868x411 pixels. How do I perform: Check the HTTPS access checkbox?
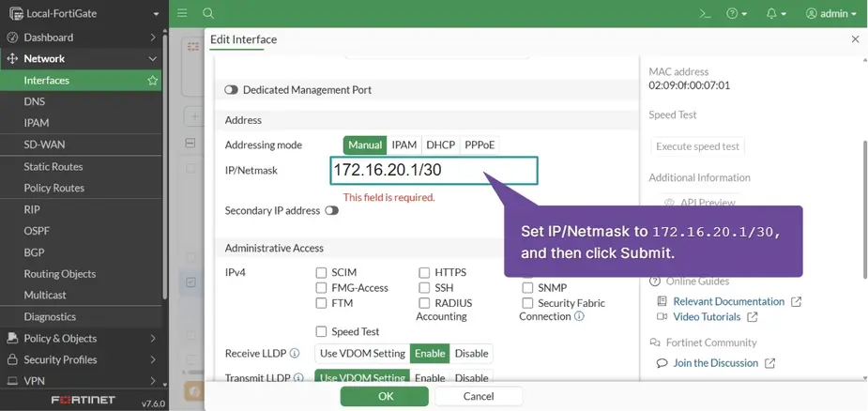click(x=424, y=272)
